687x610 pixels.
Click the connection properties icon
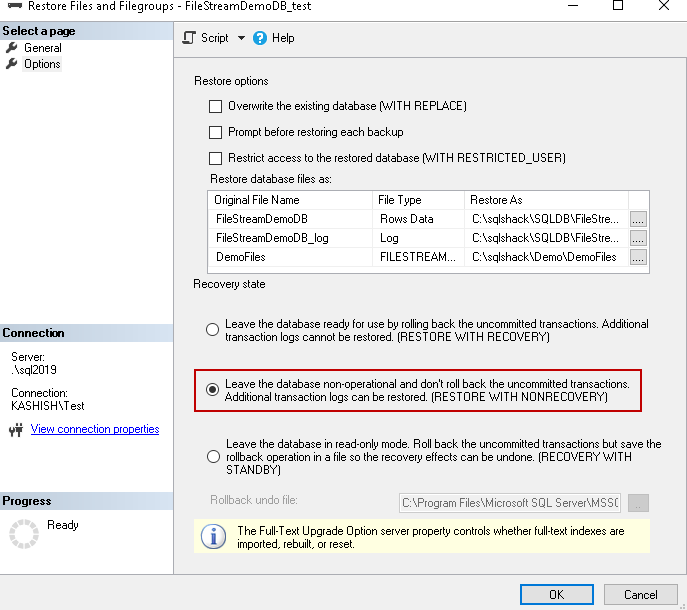[x=15, y=430]
